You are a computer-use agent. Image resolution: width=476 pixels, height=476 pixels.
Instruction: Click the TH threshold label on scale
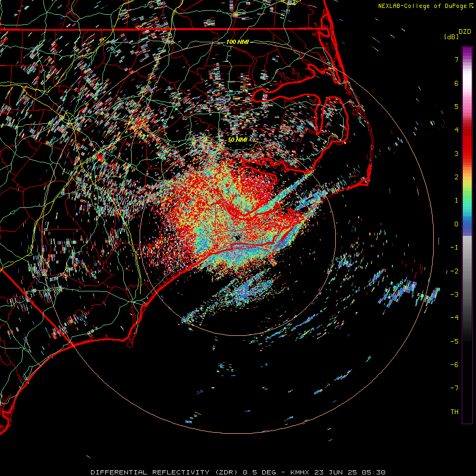pyautogui.click(x=454, y=412)
